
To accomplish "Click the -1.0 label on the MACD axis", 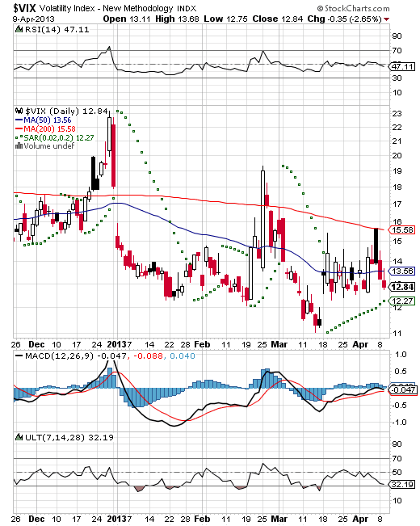I will (399, 423).
